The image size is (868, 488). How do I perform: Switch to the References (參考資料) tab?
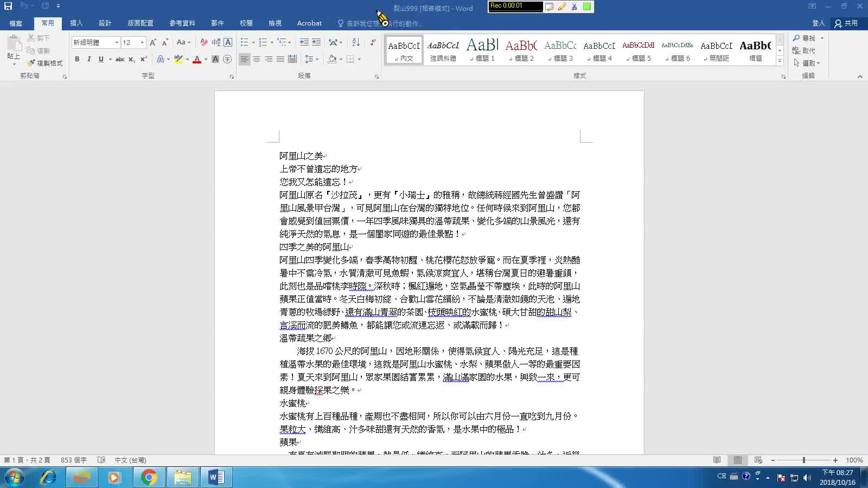(182, 23)
